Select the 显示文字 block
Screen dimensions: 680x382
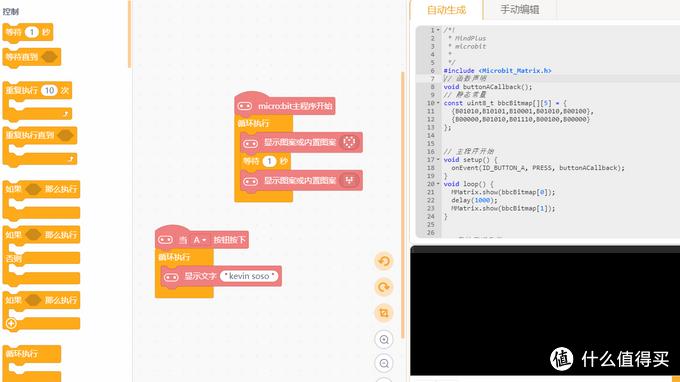pyautogui.click(x=221, y=276)
